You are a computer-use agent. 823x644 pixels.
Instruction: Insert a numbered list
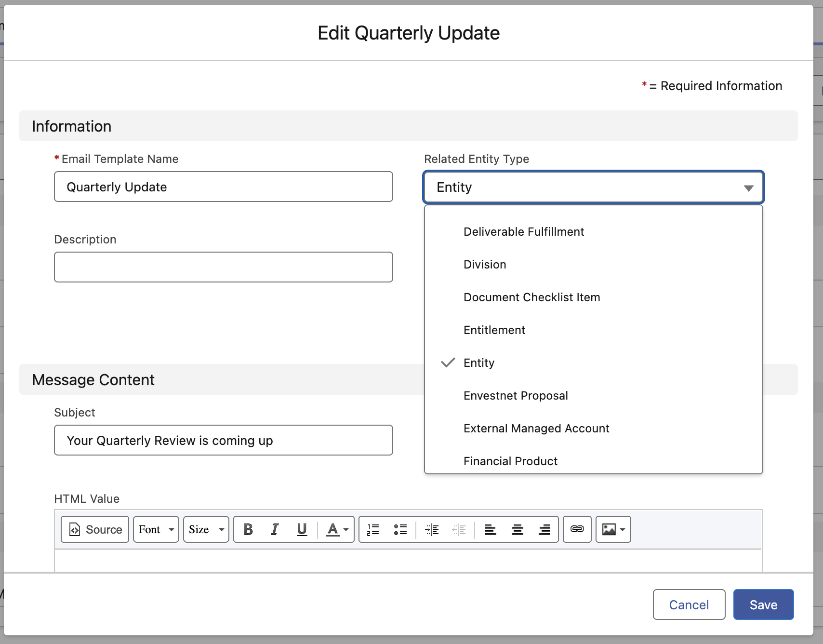[373, 529]
